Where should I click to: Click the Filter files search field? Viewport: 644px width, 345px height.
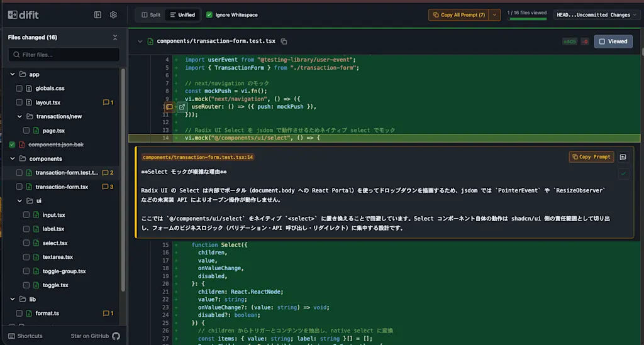tap(64, 55)
